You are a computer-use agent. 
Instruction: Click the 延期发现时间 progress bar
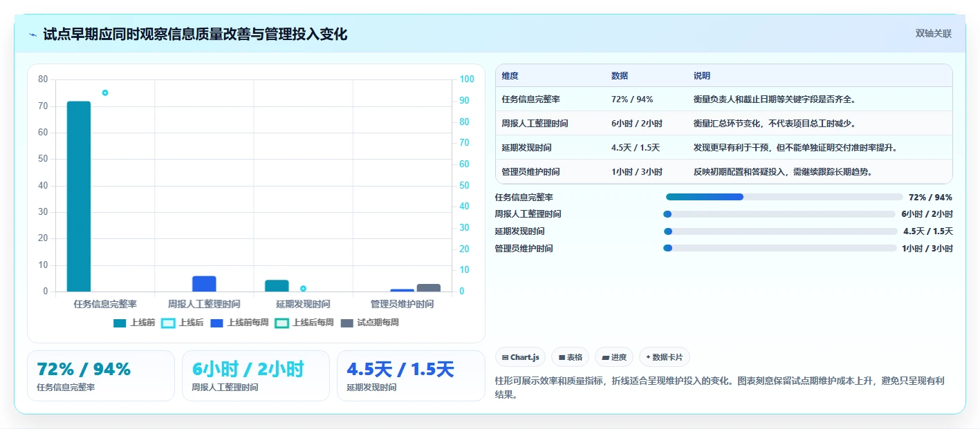[x=780, y=231]
